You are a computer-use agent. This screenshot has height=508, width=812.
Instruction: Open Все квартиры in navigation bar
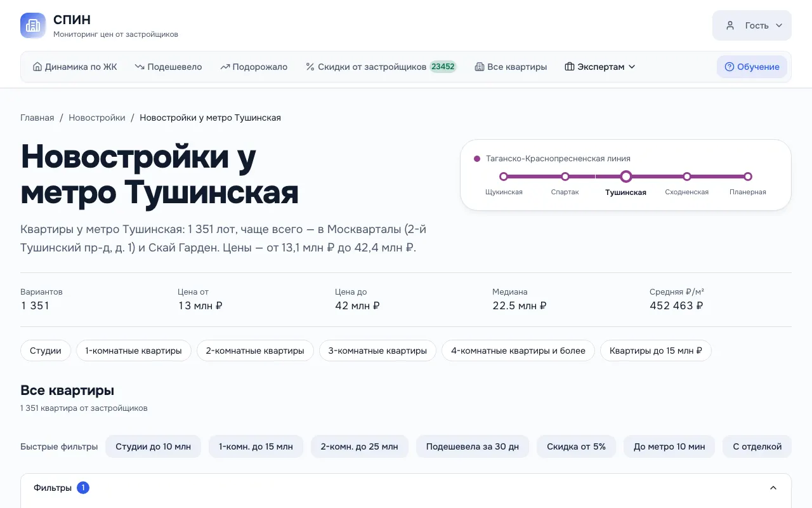(511, 67)
